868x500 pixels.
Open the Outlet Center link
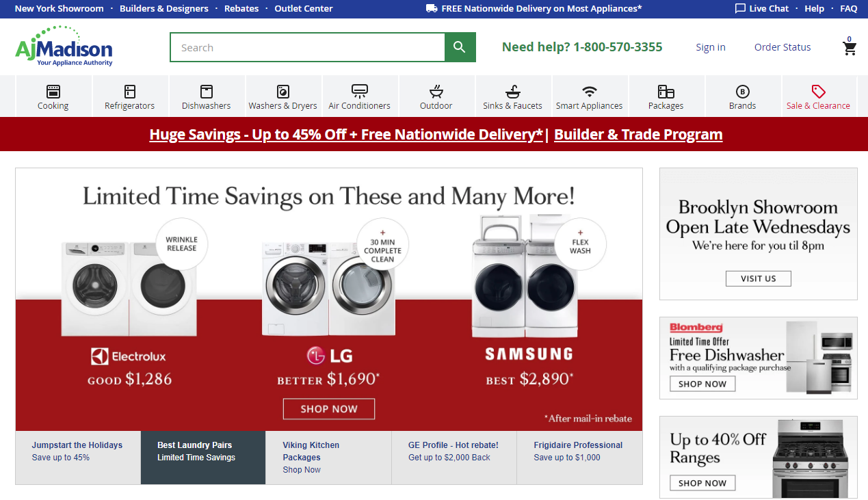click(304, 9)
